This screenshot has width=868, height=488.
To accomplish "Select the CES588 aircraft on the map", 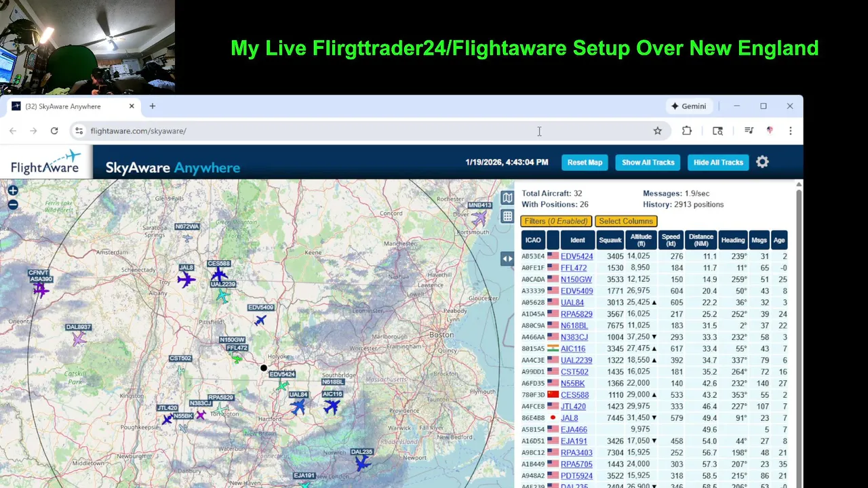I will click(x=218, y=274).
